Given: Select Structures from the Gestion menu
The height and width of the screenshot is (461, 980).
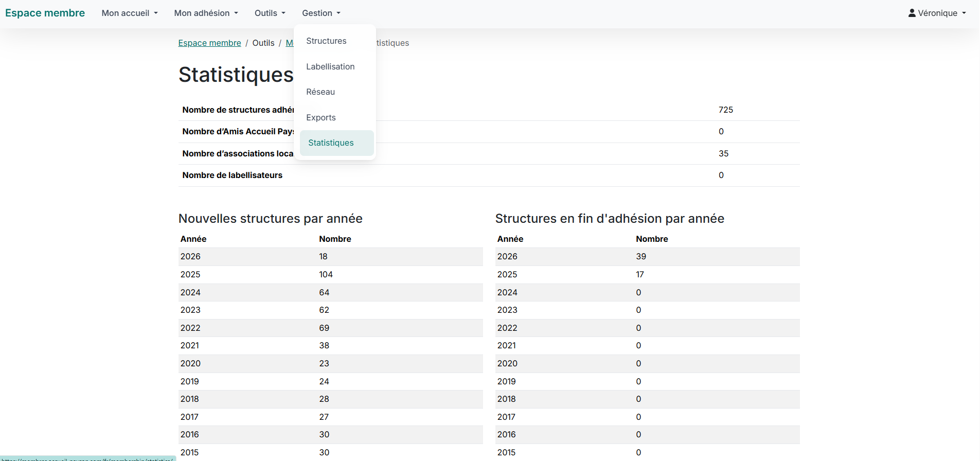Looking at the screenshot, I should (326, 41).
